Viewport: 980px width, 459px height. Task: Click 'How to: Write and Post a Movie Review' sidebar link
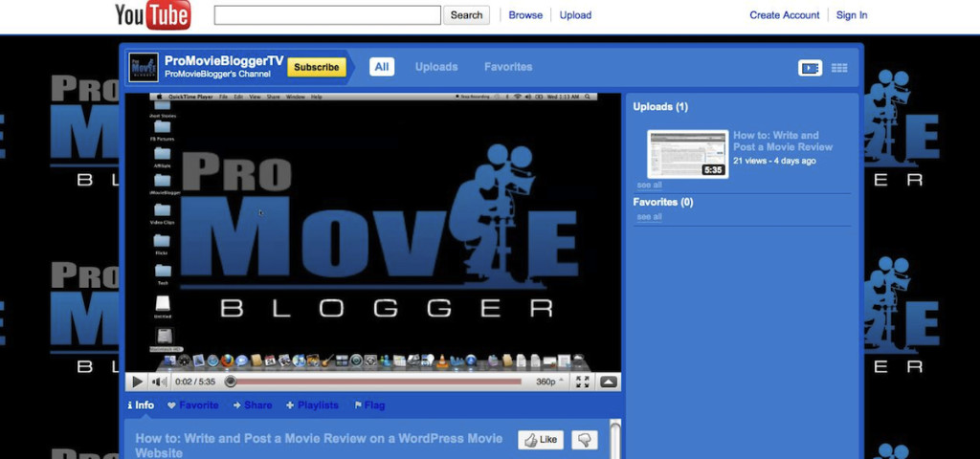783,142
